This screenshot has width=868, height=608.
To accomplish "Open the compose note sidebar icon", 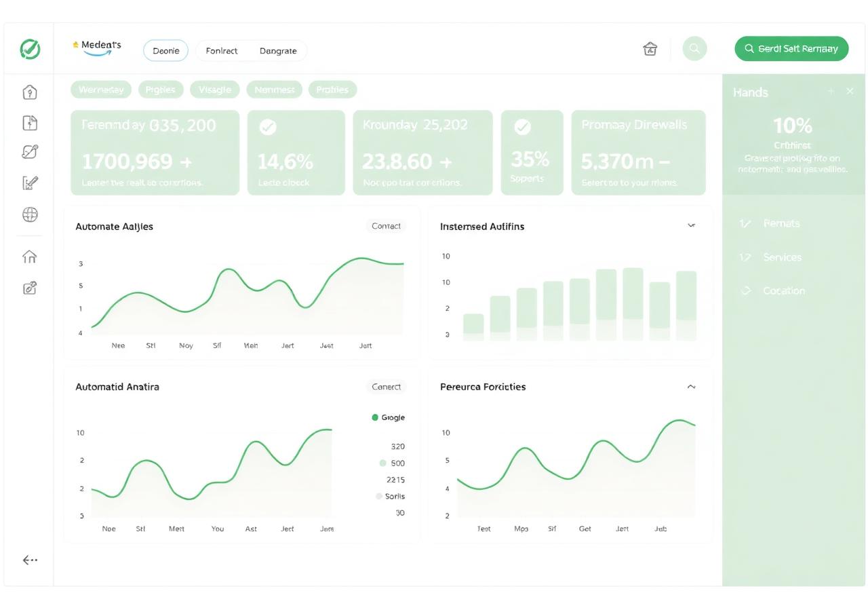I will (30, 288).
